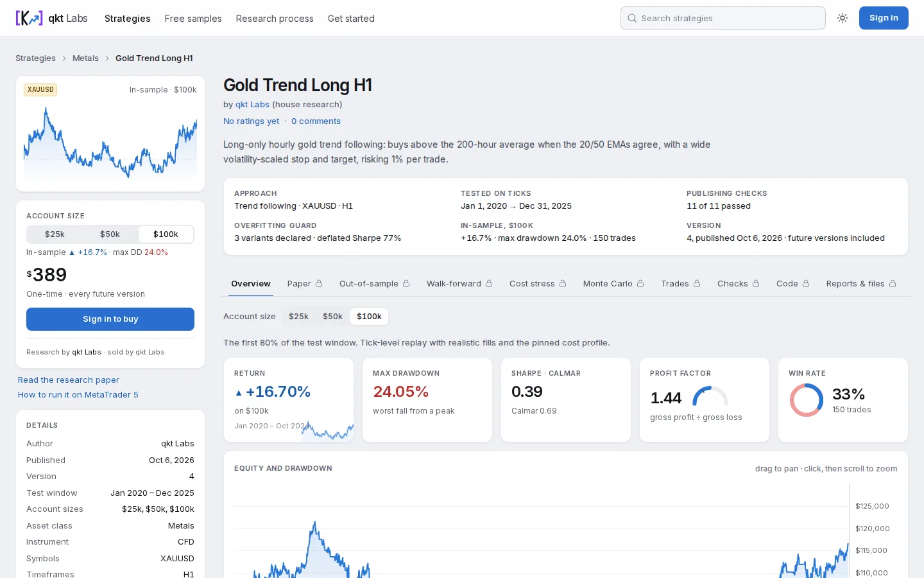Screen dimensions: 924x578
Task: Click the lock icon on Checks tab
Action: coord(756,283)
